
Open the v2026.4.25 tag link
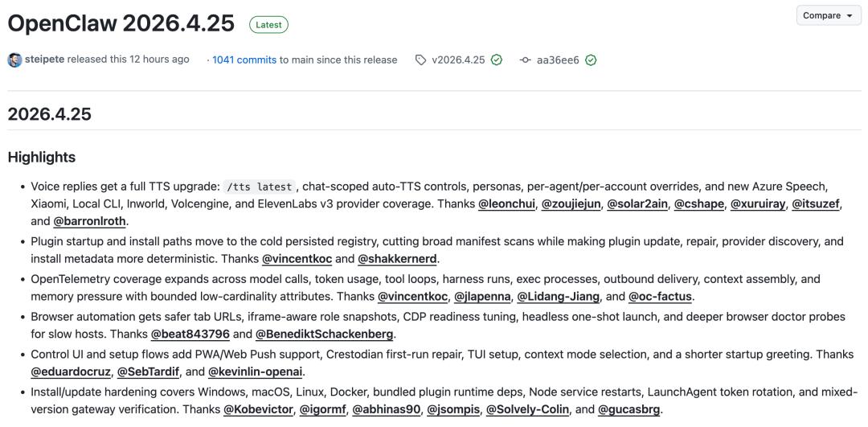tap(458, 60)
